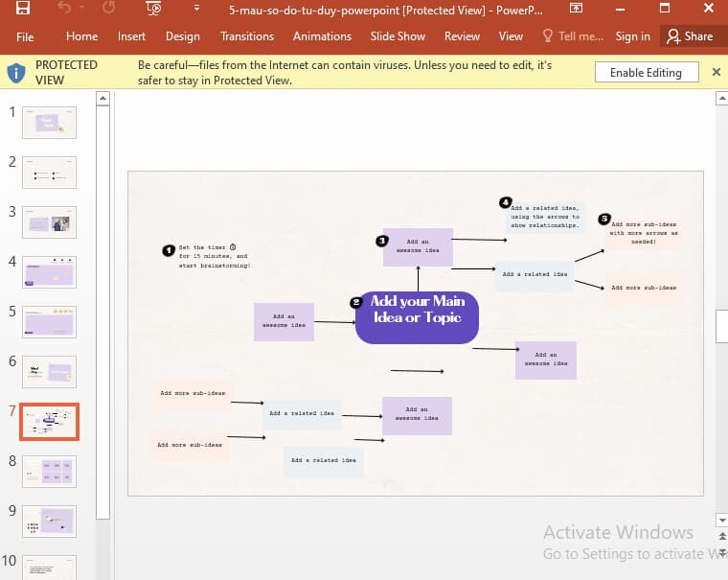Click the Redo icon in quick access toolbar
The image size is (728, 580).
point(108,8)
